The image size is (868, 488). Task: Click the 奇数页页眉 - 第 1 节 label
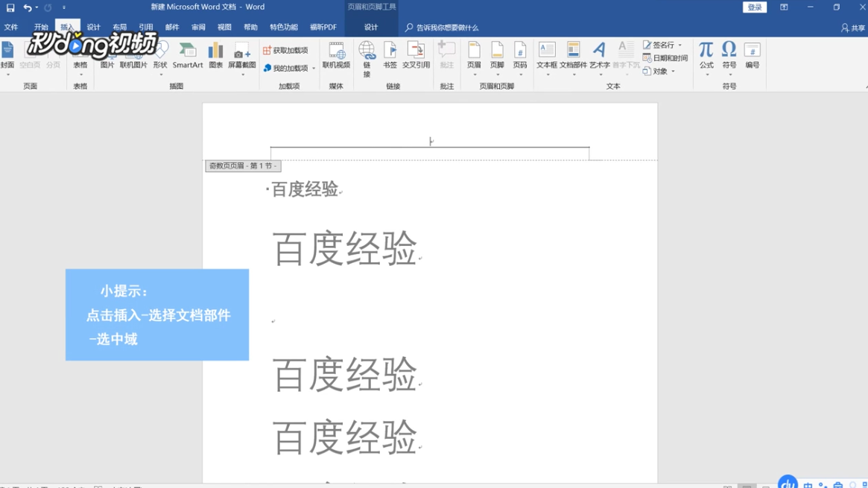[243, 166]
